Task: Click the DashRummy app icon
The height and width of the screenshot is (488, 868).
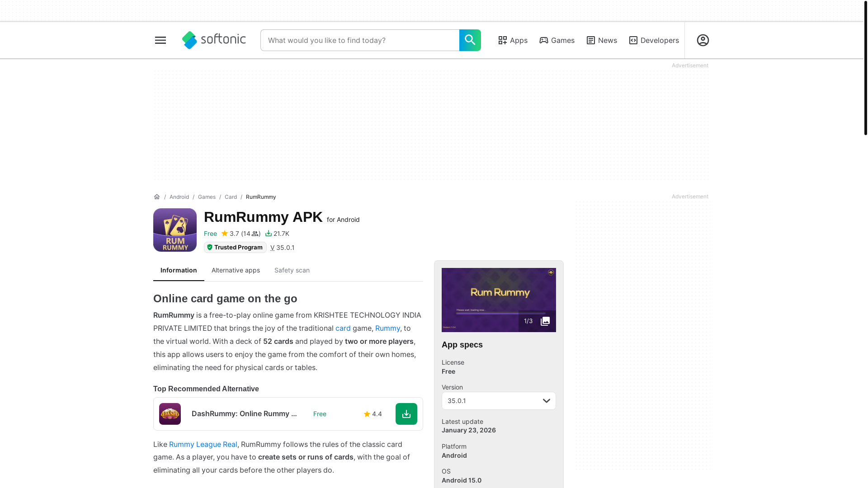Action: tap(170, 414)
